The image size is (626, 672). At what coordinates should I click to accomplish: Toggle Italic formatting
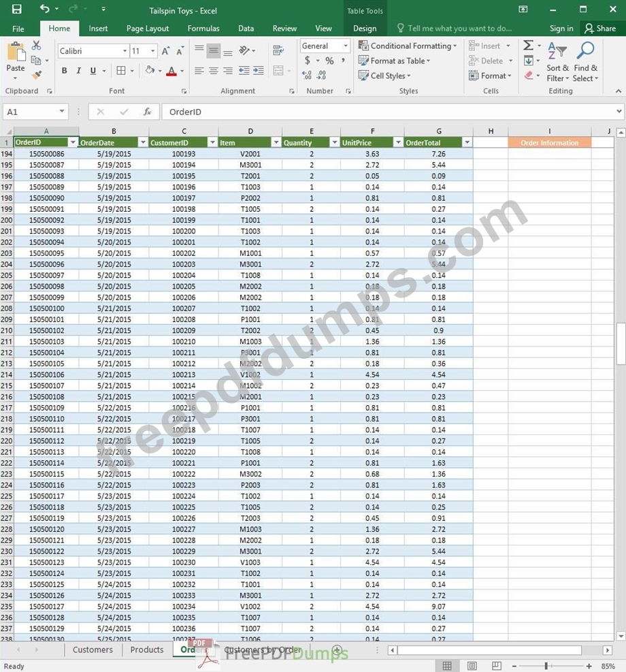tap(78, 71)
